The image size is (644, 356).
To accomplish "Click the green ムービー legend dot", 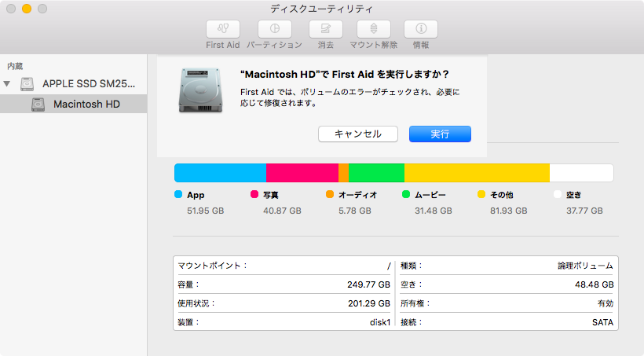I will pyautogui.click(x=406, y=194).
